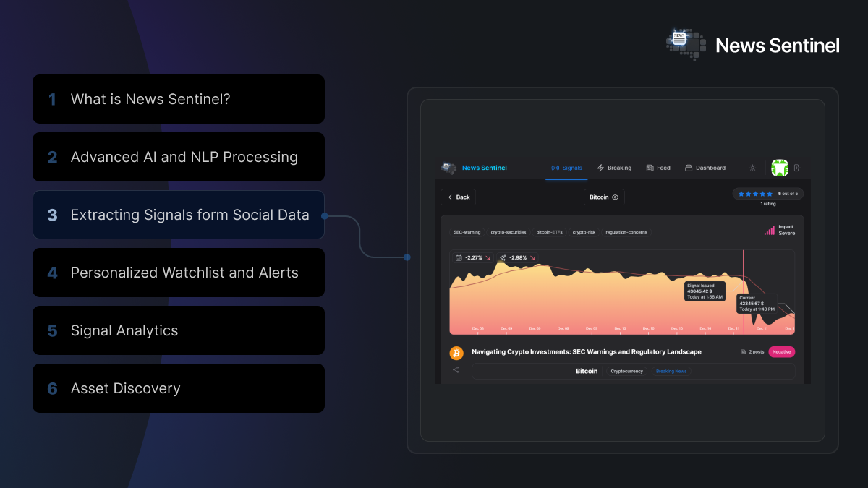Click the News Sentinel app logo icon
This screenshot has width=868, height=488.
tap(448, 168)
